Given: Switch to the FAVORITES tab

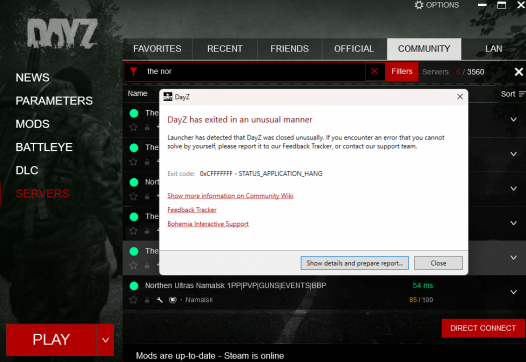Looking at the screenshot, I should point(157,49).
